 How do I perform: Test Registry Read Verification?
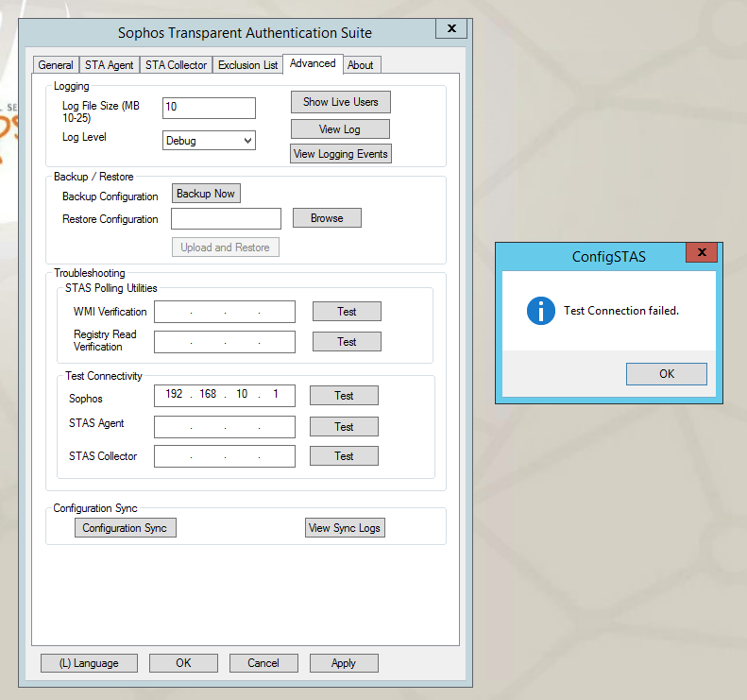tap(347, 342)
